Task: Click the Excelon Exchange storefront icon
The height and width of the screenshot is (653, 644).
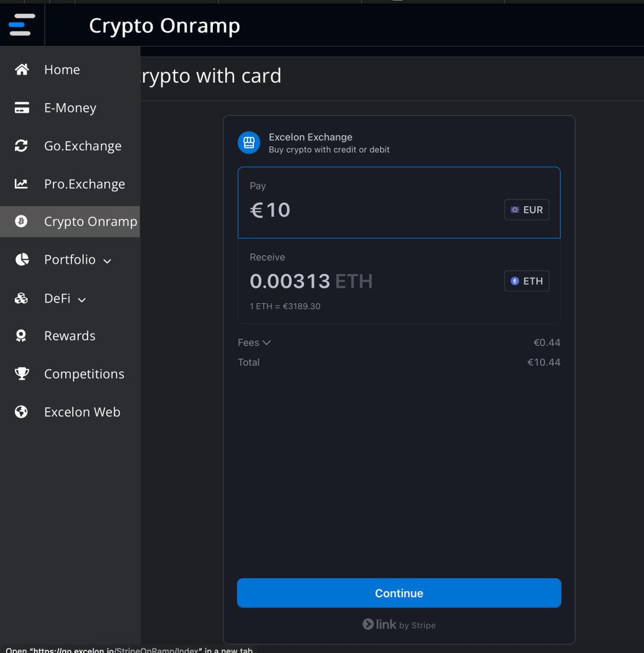Action: tap(249, 143)
